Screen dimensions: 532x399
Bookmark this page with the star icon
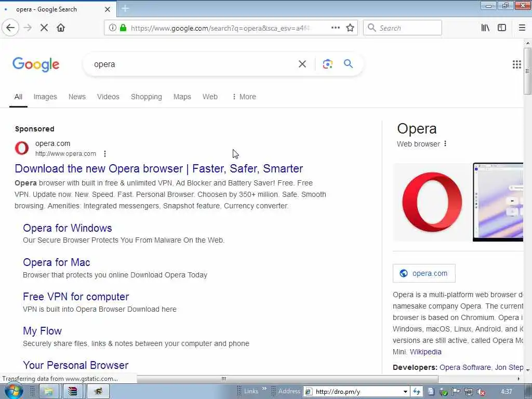(350, 28)
